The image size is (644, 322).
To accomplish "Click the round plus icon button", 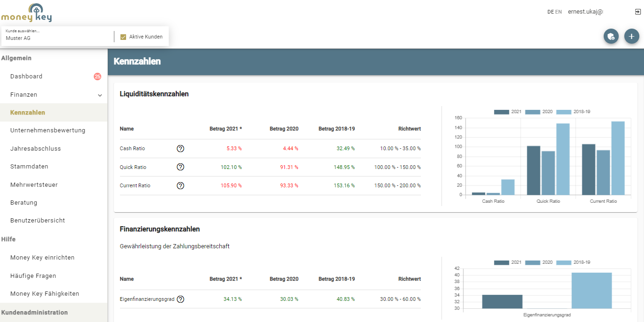I will point(631,37).
